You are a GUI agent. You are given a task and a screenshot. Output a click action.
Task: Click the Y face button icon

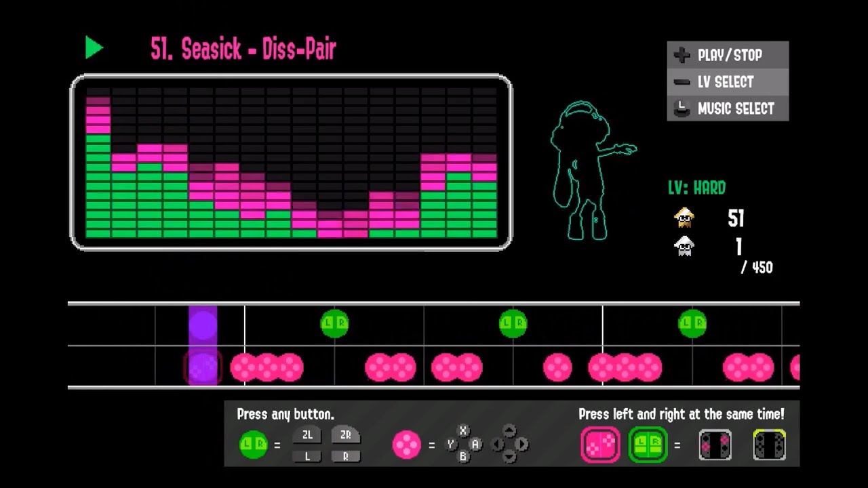pos(450,445)
